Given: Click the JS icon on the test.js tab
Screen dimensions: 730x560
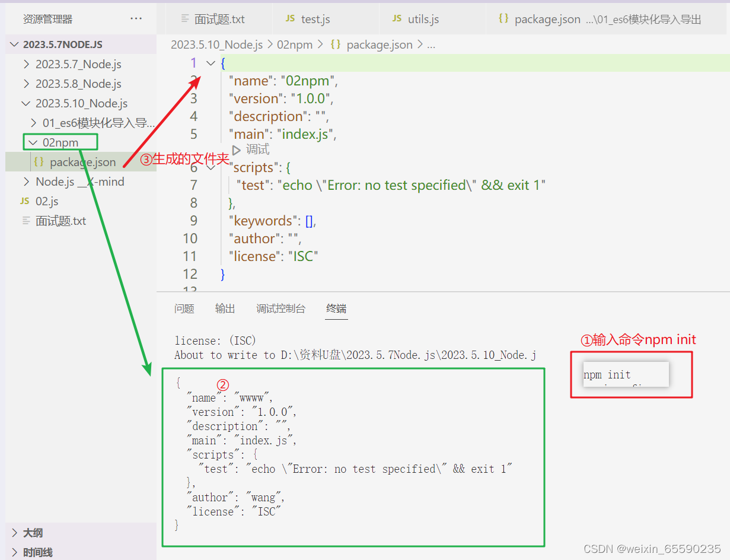Looking at the screenshot, I should pyautogui.click(x=290, y=19).
